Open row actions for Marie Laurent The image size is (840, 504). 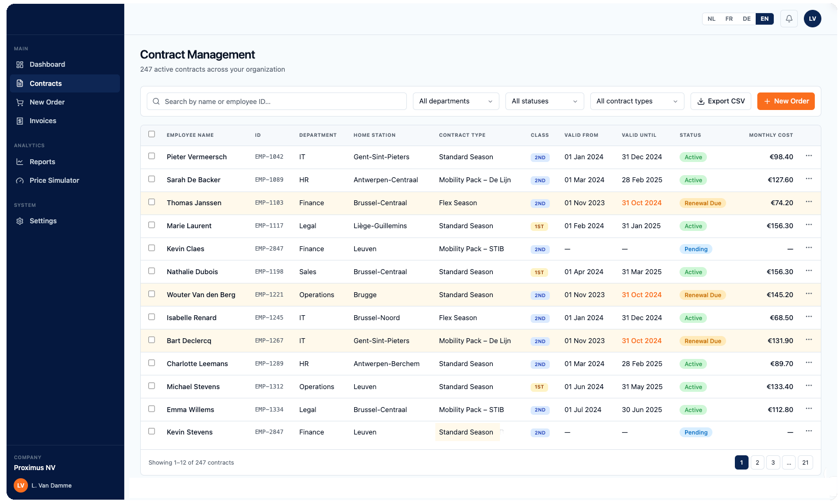point(808,225)
